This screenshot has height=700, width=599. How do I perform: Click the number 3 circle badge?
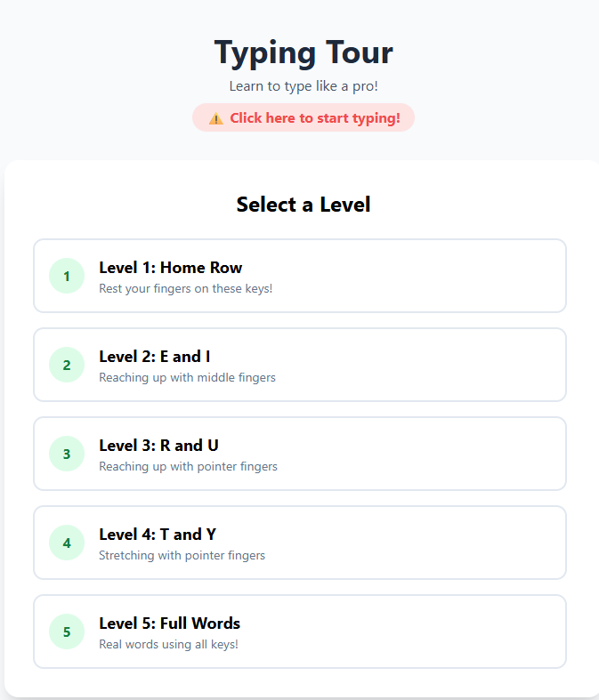pyautogui.click(x=67, y=454)
